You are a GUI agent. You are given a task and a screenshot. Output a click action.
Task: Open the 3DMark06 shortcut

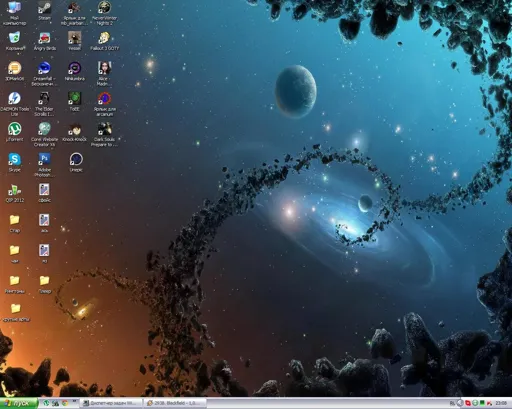(14, 71)
